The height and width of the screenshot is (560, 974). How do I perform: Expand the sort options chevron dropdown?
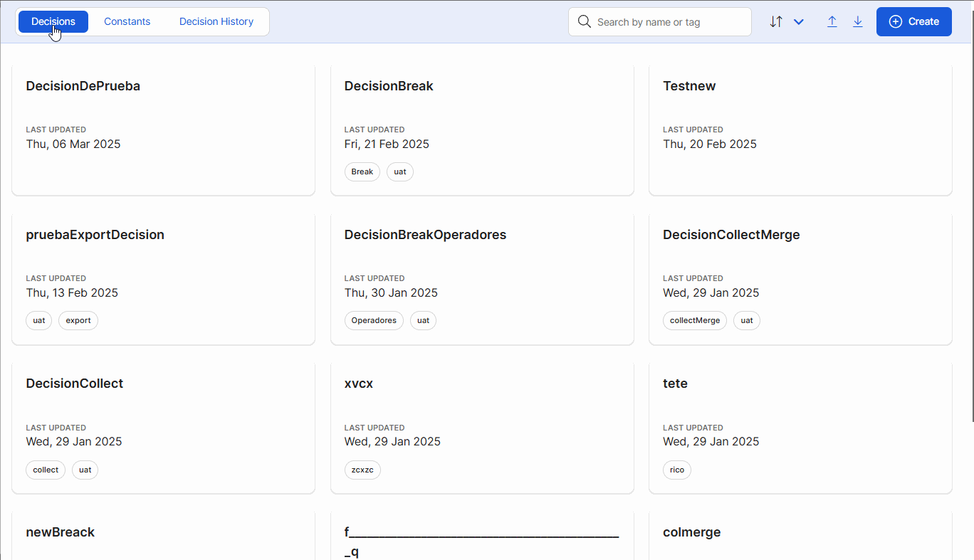click(798, 22)
